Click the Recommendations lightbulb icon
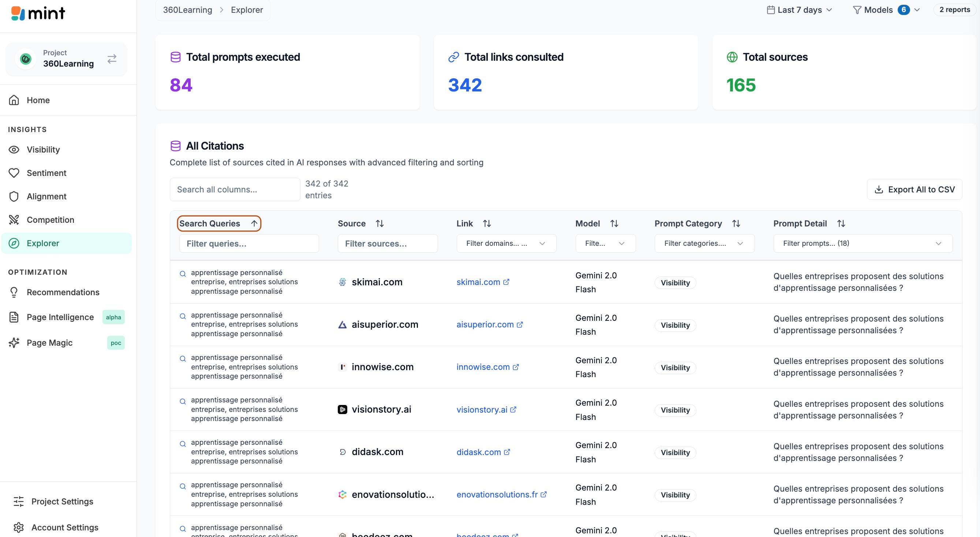Screen dimensions: 980x537 [x=14, y=292]
